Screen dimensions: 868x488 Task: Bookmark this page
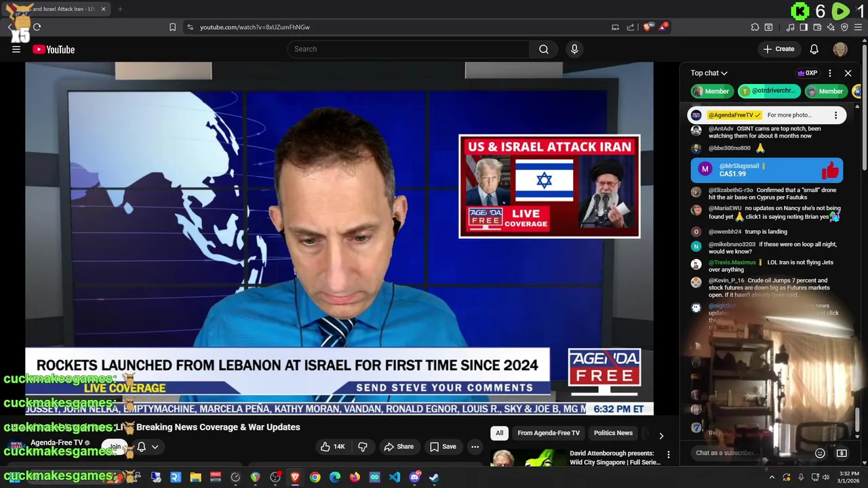point(172,27)
